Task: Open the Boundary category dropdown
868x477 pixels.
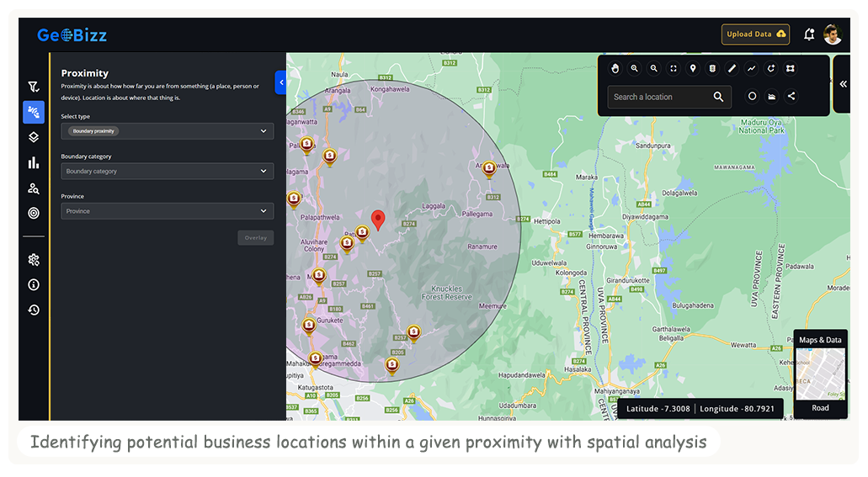Action: (168, 171)
